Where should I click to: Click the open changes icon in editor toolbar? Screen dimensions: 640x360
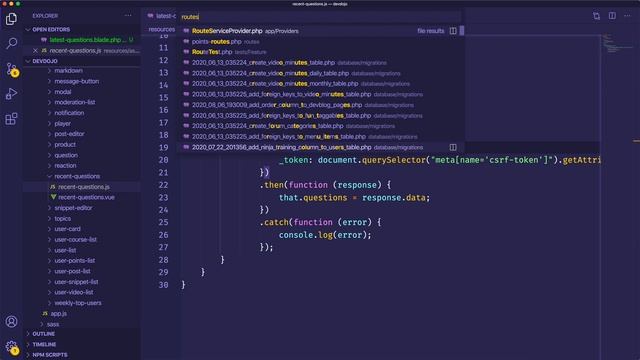(x=596, y=16)
